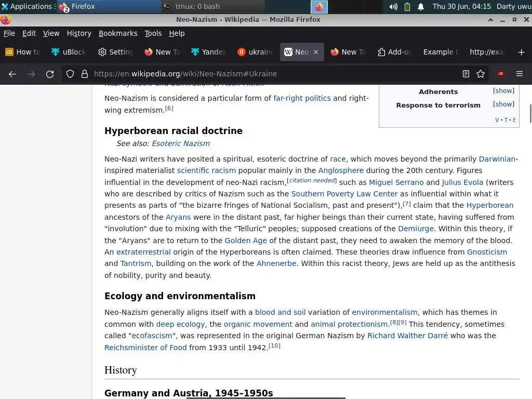Follow the extraterrestrial link
This screenshot has width=532, height=399.
pos(143,252)
